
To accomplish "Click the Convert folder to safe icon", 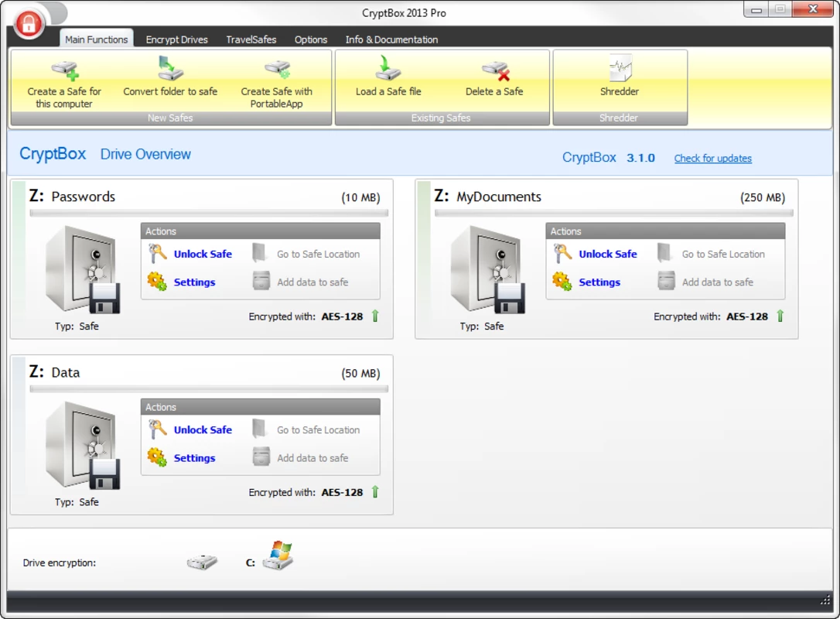I will pyautogui.click(x=170, y=68).
